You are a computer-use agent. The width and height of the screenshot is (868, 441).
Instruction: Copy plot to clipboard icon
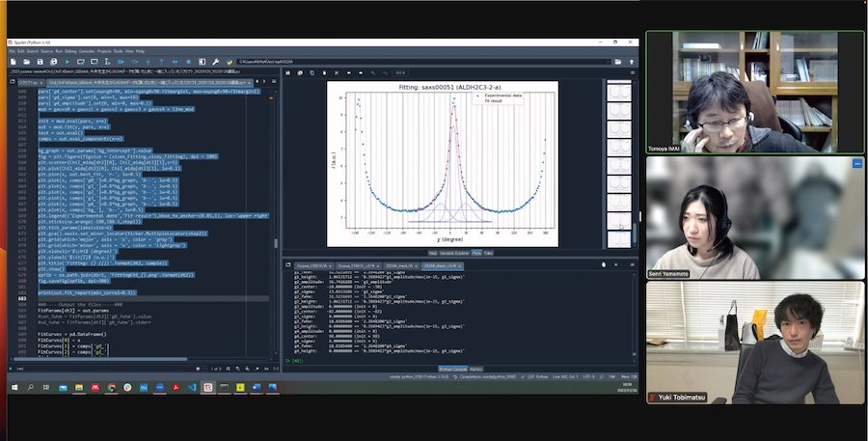[x=312, y=72]
